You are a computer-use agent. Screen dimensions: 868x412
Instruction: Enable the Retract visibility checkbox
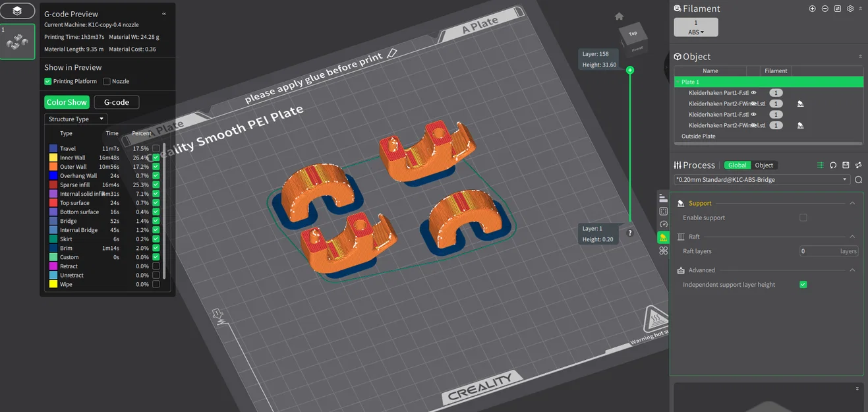pos(156,266)
